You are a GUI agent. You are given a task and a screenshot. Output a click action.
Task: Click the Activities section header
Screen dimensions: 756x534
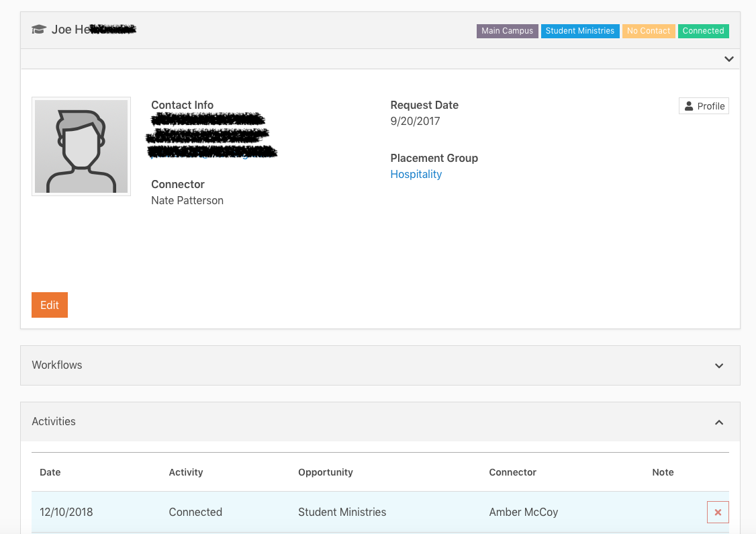pos(54,422)
